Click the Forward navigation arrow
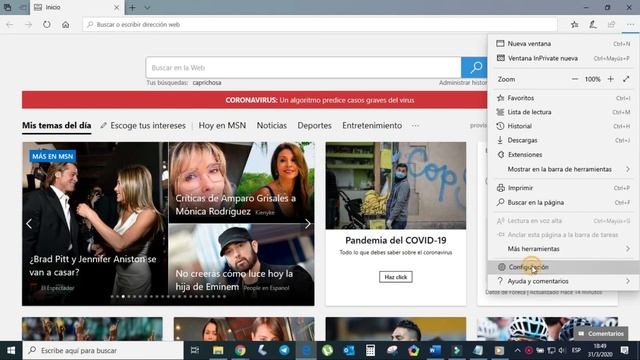The image size is (640, 360). [x=28, y=24]
